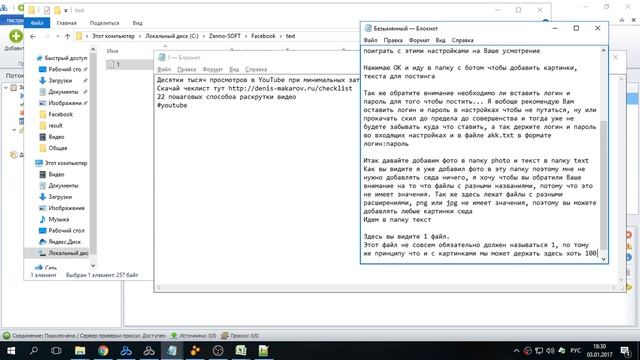
Task: Open Справка menu in the Безымянный — Блокнот window
Action: (x=462, y=40)
